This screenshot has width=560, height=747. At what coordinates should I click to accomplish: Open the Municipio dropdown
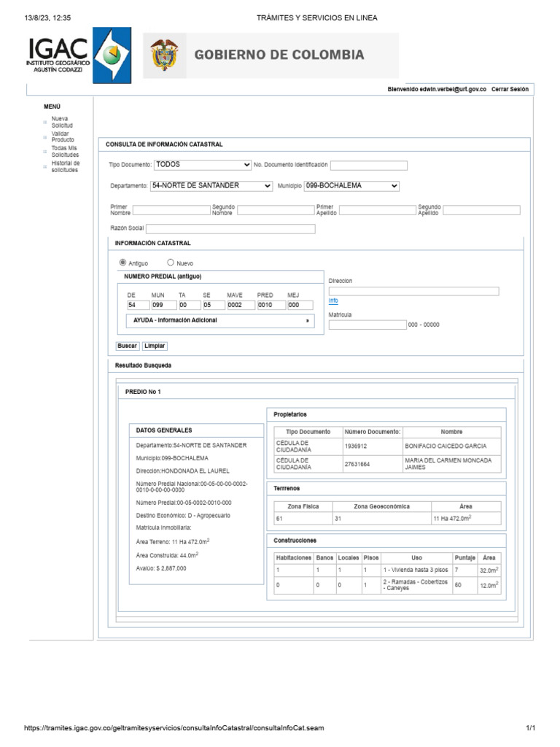tap(351, 186)
